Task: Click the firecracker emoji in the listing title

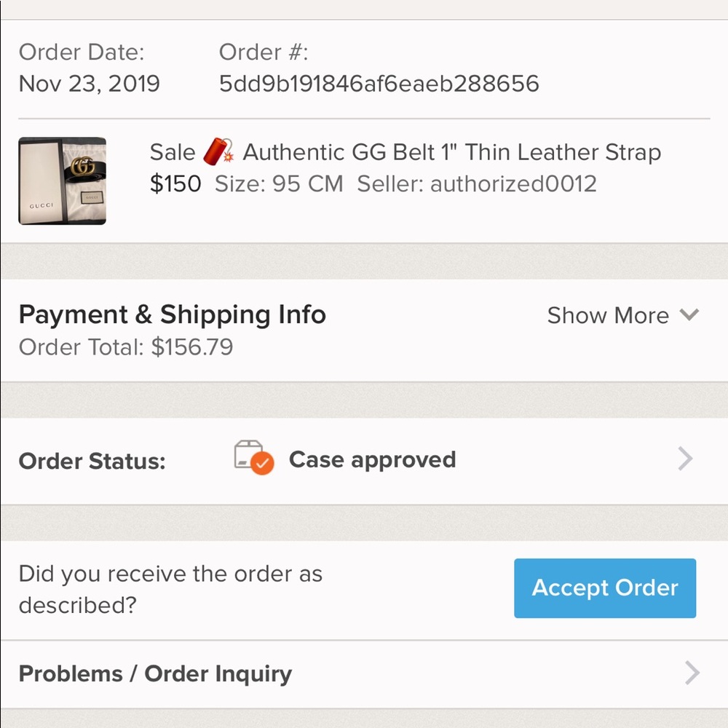Action: (217, 151)
